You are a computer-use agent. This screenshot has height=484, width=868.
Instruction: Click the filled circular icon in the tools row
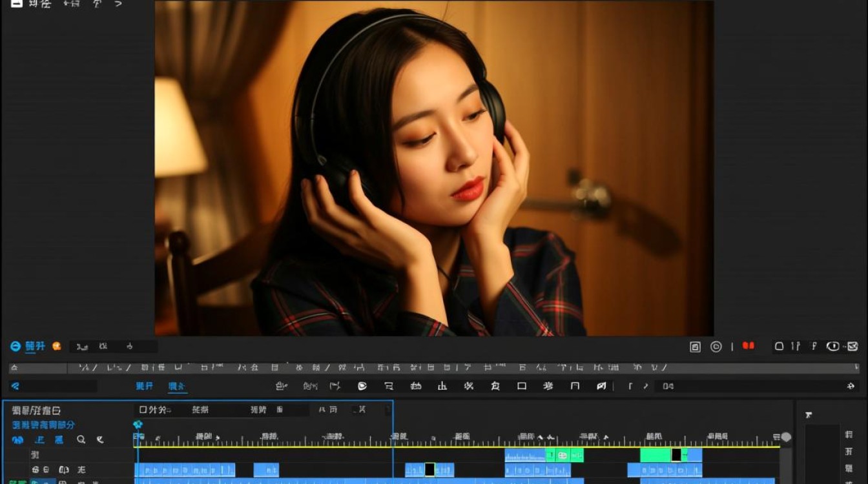tap(362, 386)
